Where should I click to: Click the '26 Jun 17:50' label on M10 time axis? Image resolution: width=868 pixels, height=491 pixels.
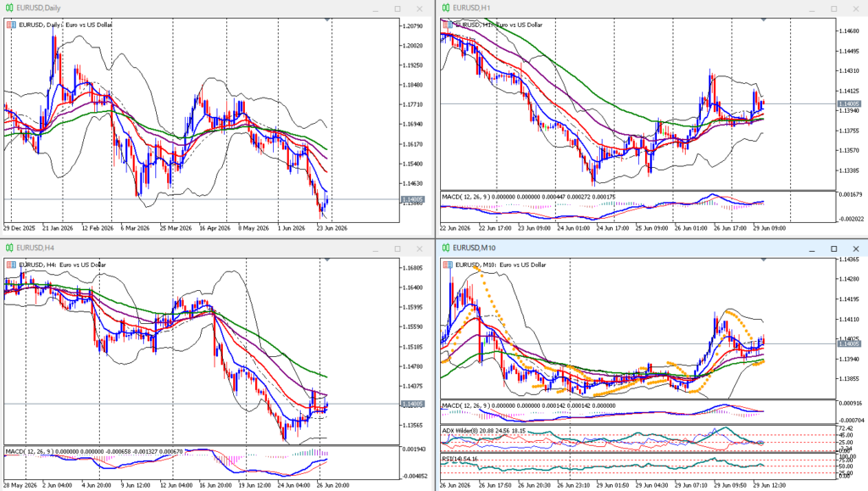coord(495,485)
